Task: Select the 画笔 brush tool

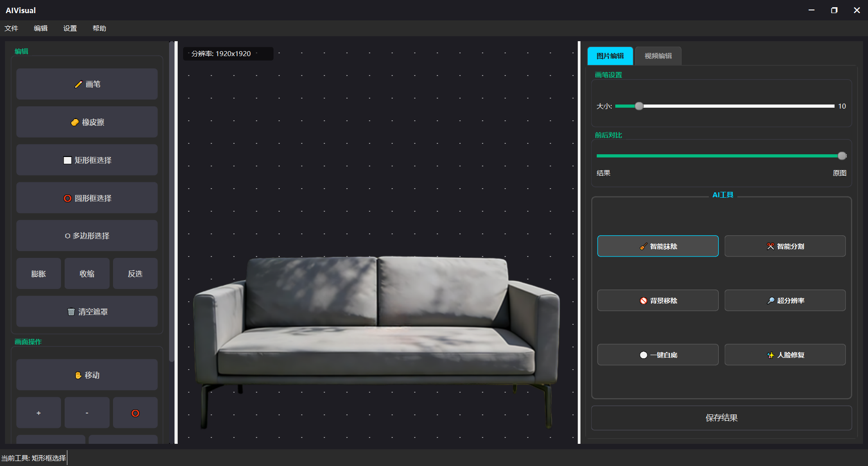Action: [x=87, y=84]
